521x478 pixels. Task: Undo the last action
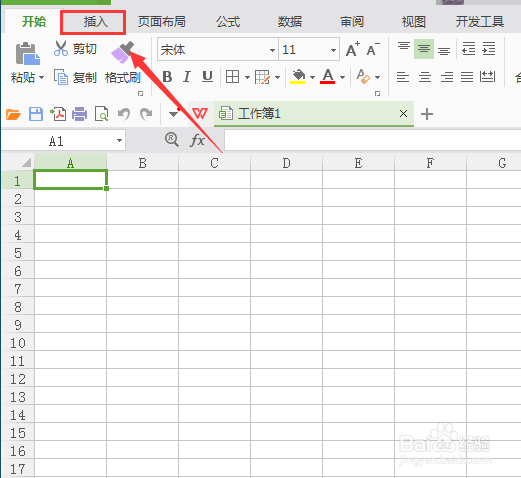click(x=124, y=114)
